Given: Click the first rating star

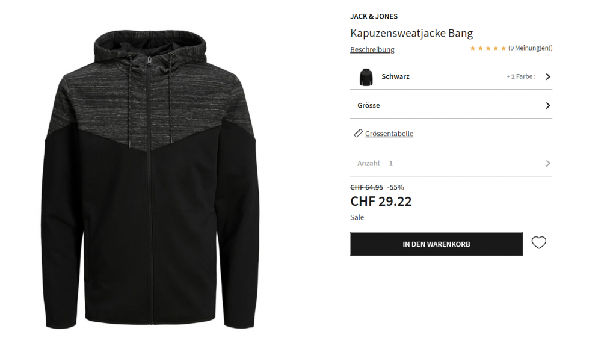Looking at the screenshot, I should (x=473, y=48).
